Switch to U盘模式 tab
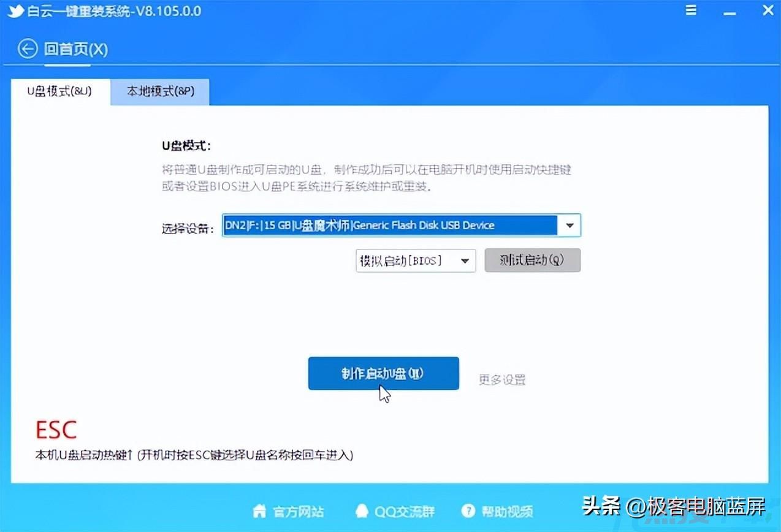Screen dimensions: 781x532 coord(60,91)
